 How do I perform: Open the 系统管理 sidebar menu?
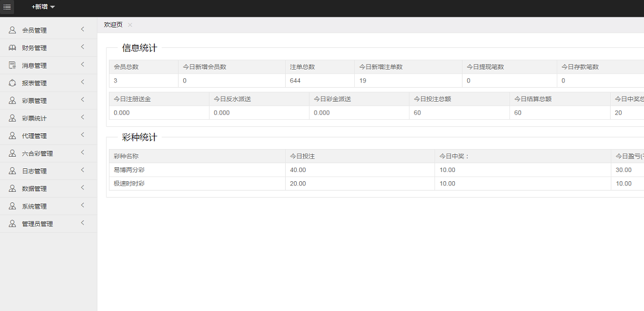click(x=37, y=206)
